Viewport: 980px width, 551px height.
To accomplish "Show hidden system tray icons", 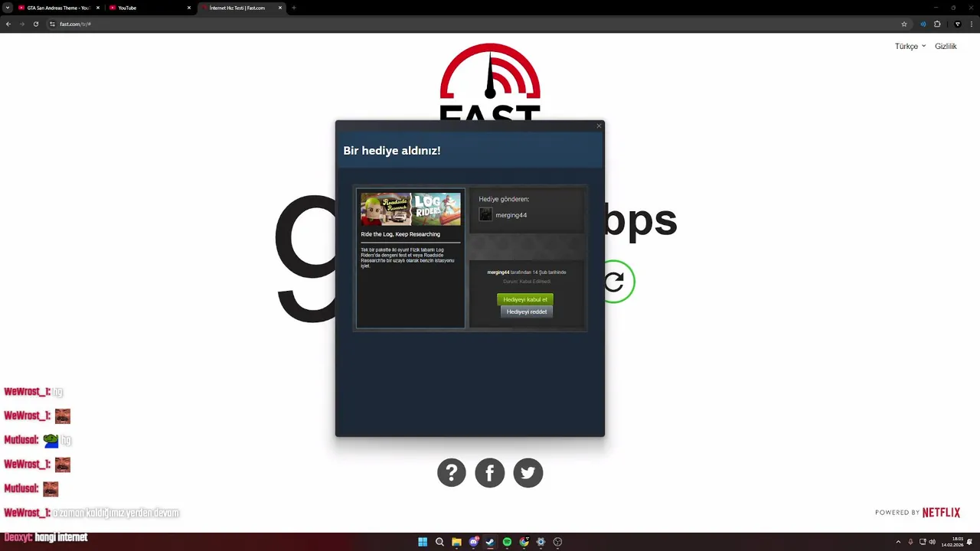I will (898, 542).
